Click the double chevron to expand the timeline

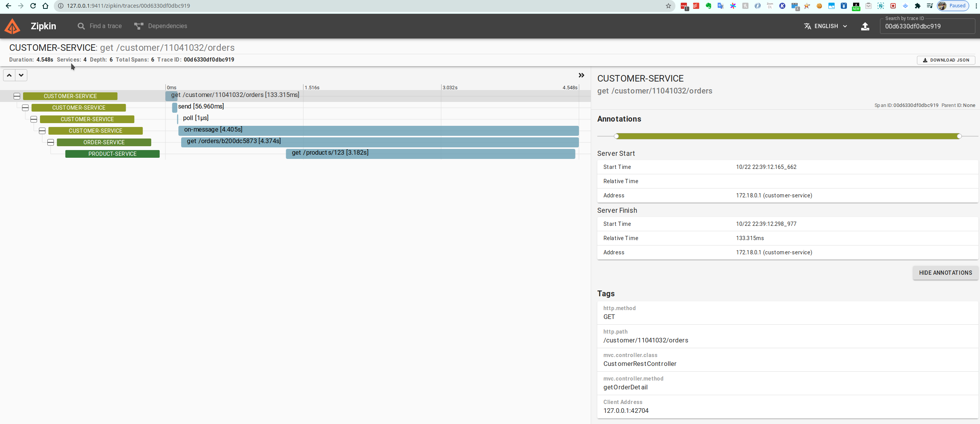[581, 75]
